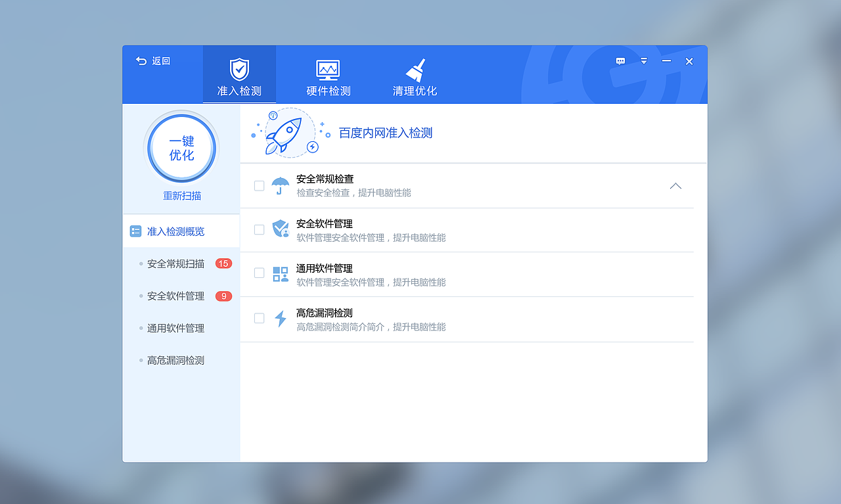841x504 pixels.
Task: Click the 重新扫描 link
Action: [x=182, y=196]
